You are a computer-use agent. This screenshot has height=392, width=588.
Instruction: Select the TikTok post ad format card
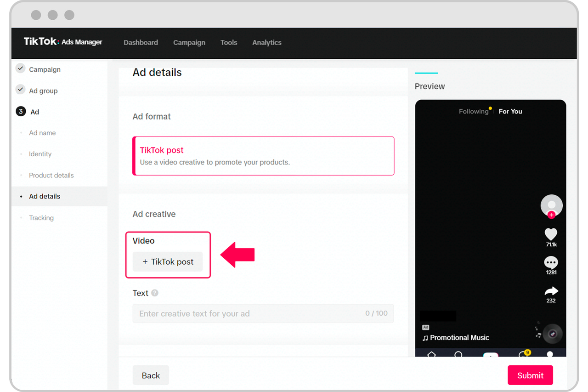coord(263,156)
